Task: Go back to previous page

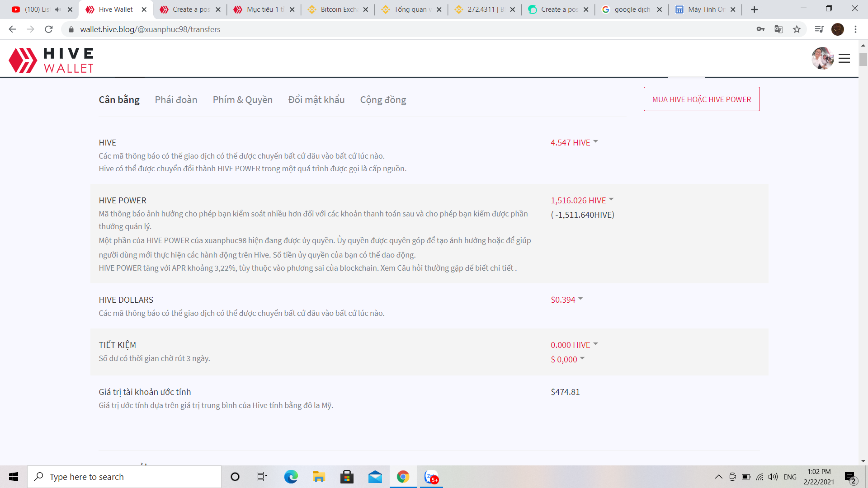Action: 12,29
